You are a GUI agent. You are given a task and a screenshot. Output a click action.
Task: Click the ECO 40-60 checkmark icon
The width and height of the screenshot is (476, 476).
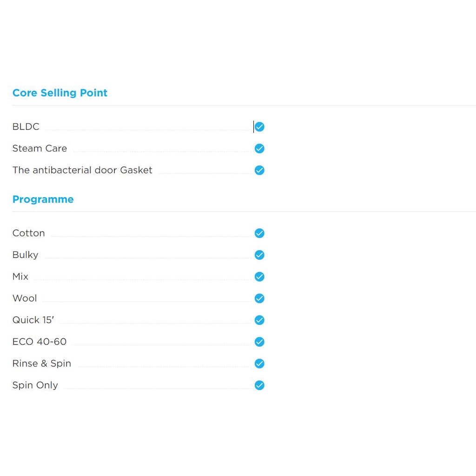(259, 342)
